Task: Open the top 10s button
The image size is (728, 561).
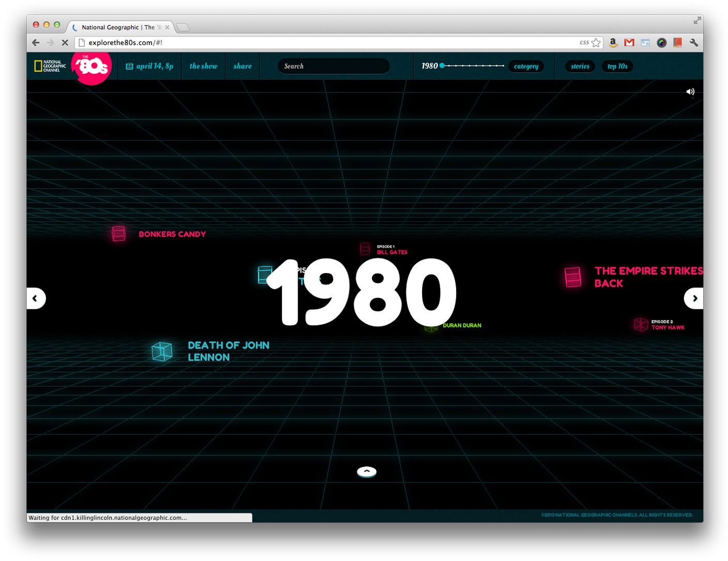Action: (x=617, y=66)
